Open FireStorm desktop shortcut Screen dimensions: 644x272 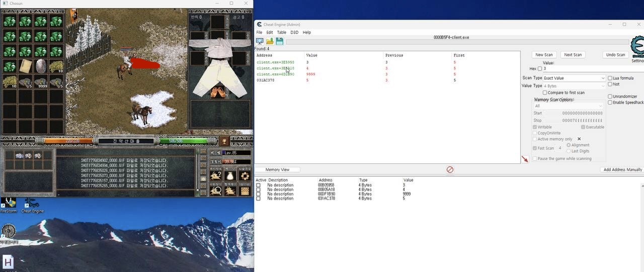coord(9,205)
